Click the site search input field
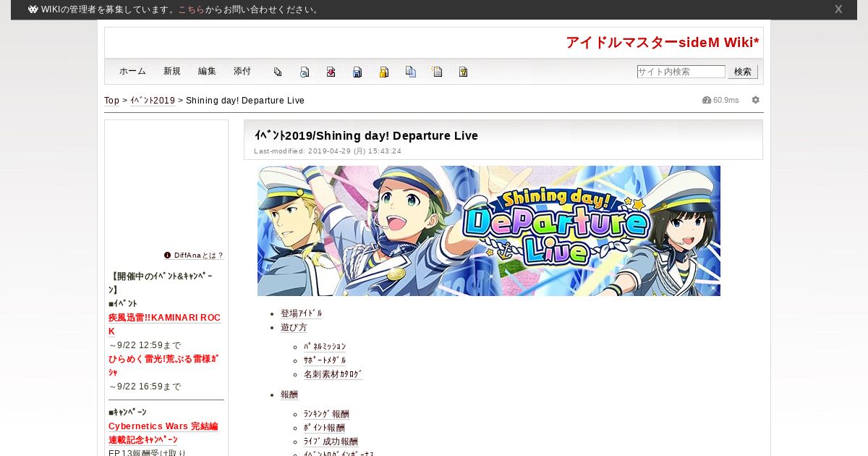The height and width of the screenshot is (456, 868). [x=681, y=72]
